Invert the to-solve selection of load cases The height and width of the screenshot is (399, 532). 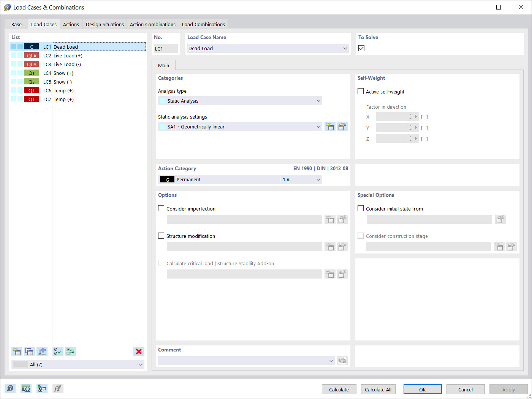(x=70, y=351)
